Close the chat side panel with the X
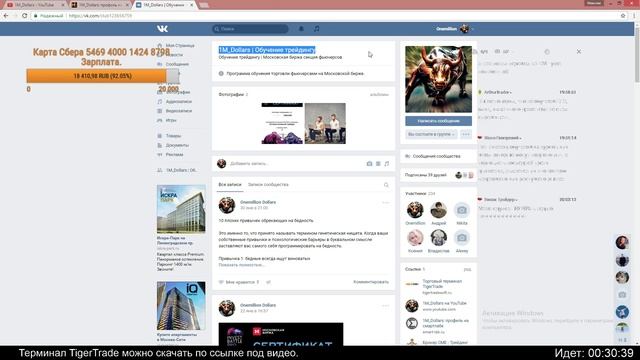Image resolution: width=640 pixels, height=360 pixels. click(x=579, y=52)
